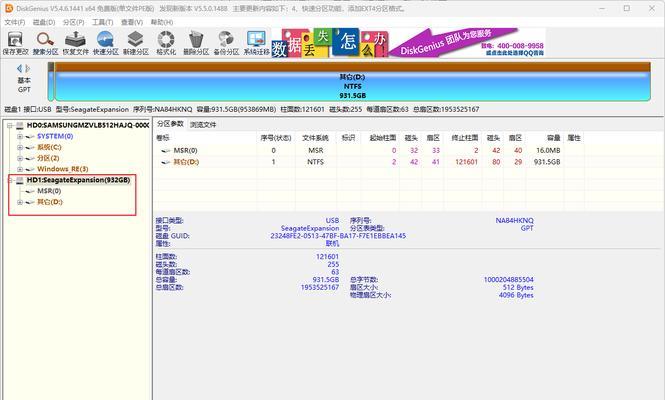Viewport: 665px width, 400px height.
Task: Click the 标识 column header
Action: point(348,138)
